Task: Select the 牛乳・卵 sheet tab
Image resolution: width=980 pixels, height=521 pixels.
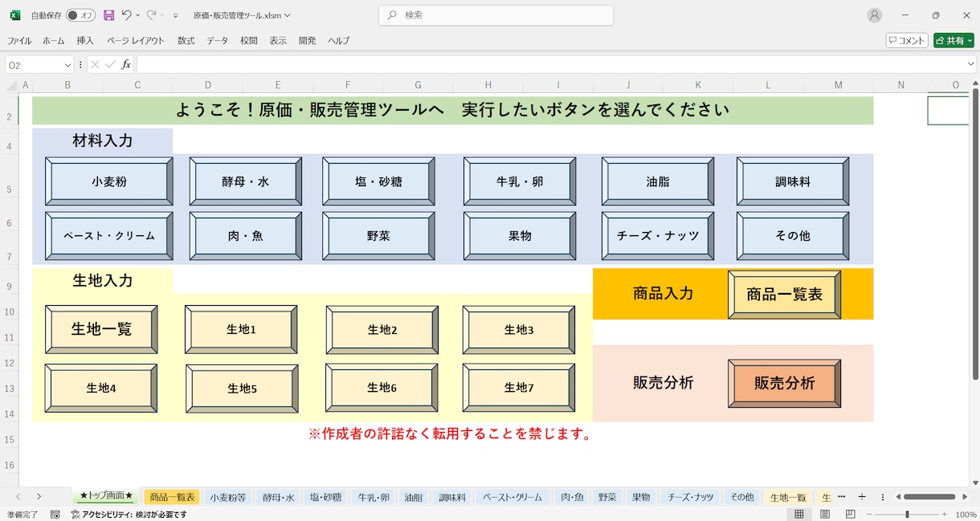Action: click(374, 497)
